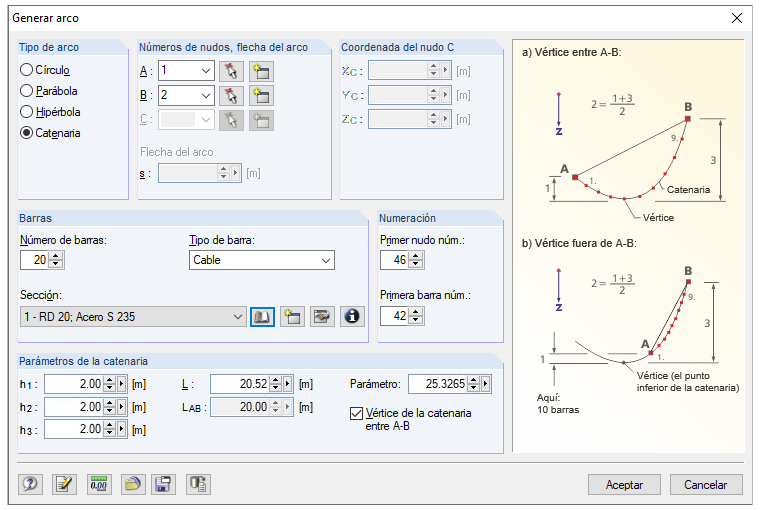Adjust h2 spinner arrows

tap(110, 407)
